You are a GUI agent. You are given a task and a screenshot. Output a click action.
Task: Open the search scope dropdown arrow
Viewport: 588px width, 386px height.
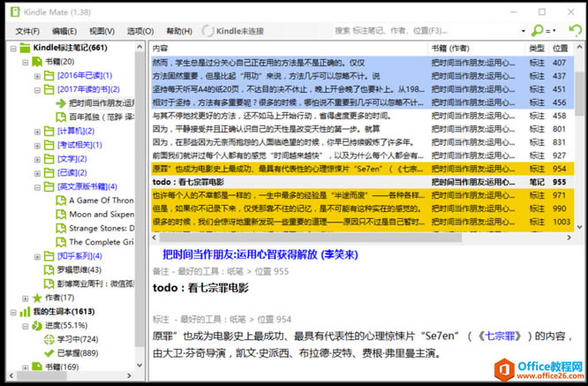point(524,31)
